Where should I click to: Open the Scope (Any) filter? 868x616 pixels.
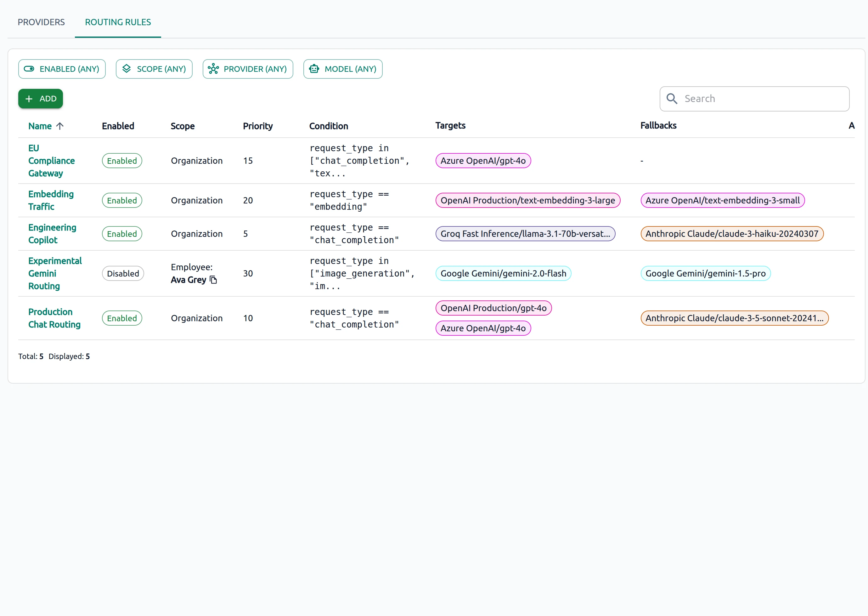tap(154, 69)
